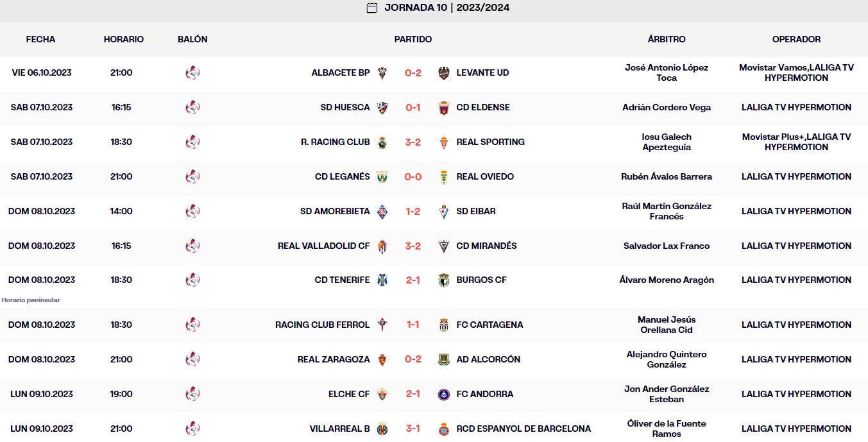868x442 pixels.
Task: Click the Real Zaragoza team badge
Action: pos(382,359)
